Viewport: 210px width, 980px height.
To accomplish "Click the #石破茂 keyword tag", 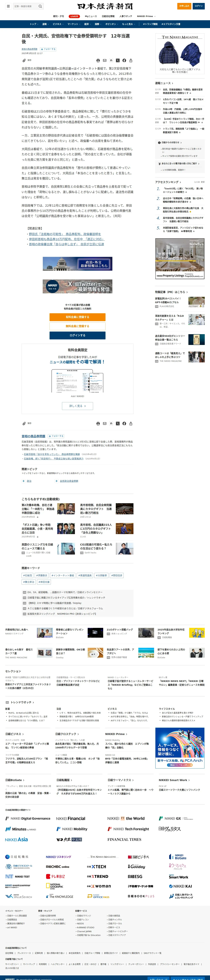I will (x=27, y=575).
